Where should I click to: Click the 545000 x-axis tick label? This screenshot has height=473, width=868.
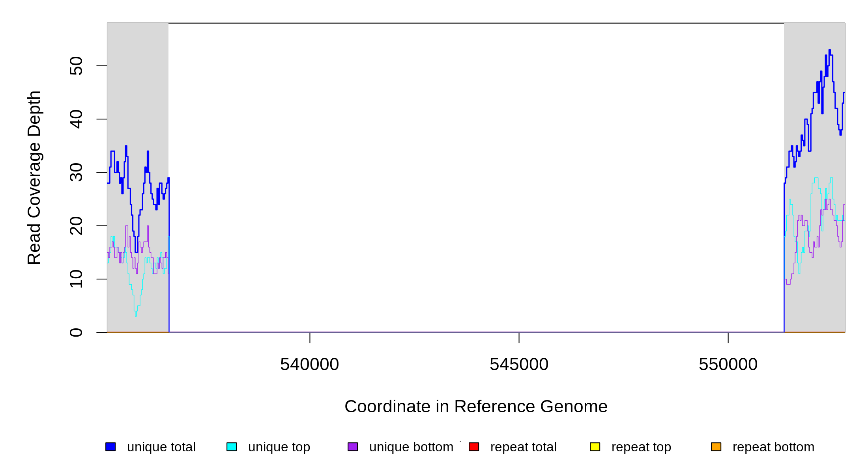(519, 365)
